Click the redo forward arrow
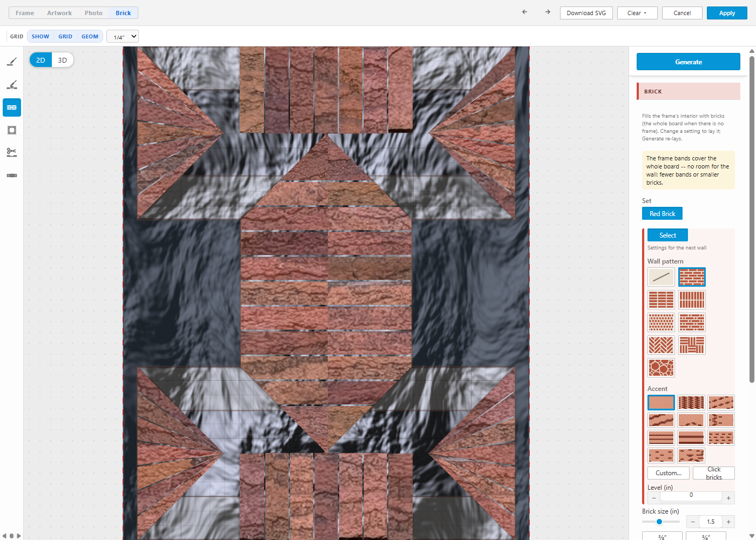 pos(548,12)
